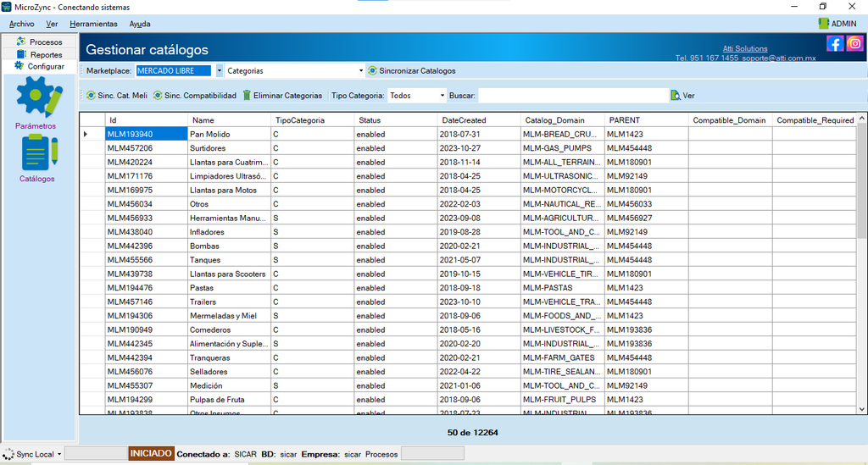The image size is (868, 465).
Task: Sort by the DateCreated column header
Action: 480,120
